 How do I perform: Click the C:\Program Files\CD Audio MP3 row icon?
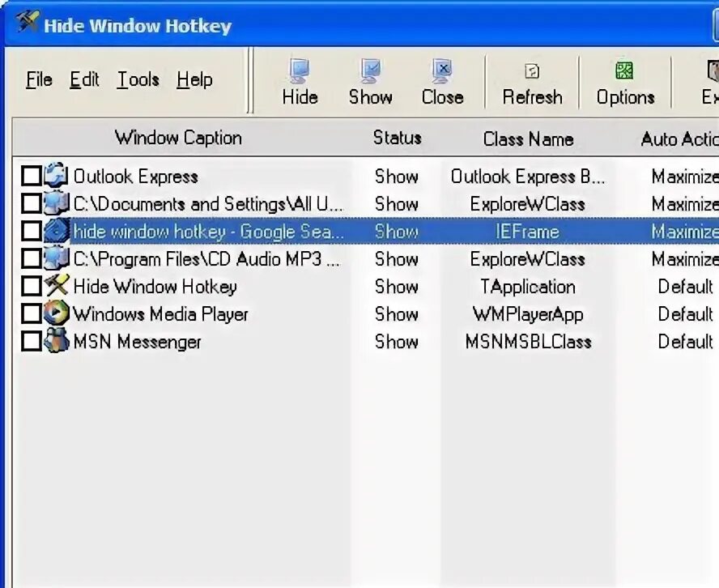[57, 258]
